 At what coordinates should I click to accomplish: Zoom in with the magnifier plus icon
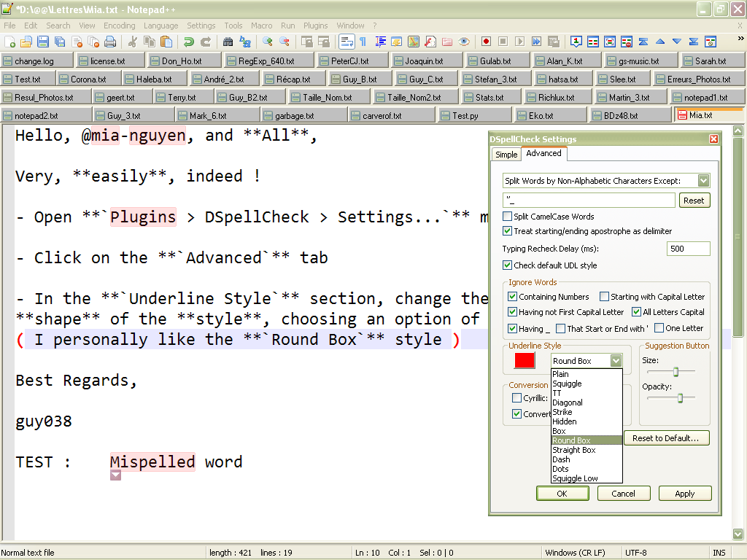pos(267,42)
